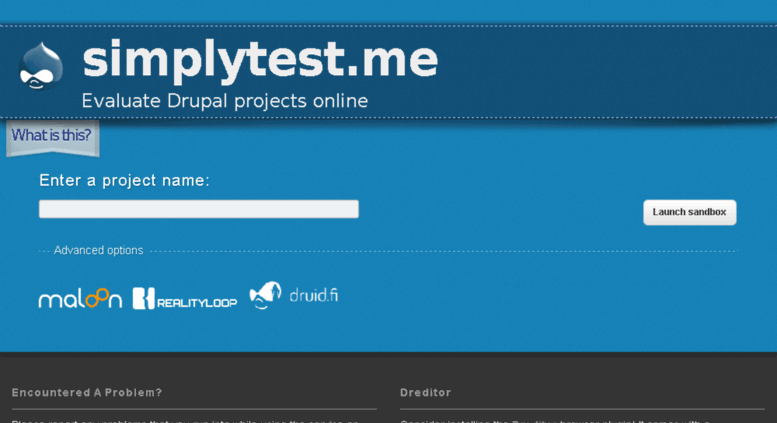Viewport: 777px width, 423px height.
Task: Focus the project name input field
Action: [199, 209]
